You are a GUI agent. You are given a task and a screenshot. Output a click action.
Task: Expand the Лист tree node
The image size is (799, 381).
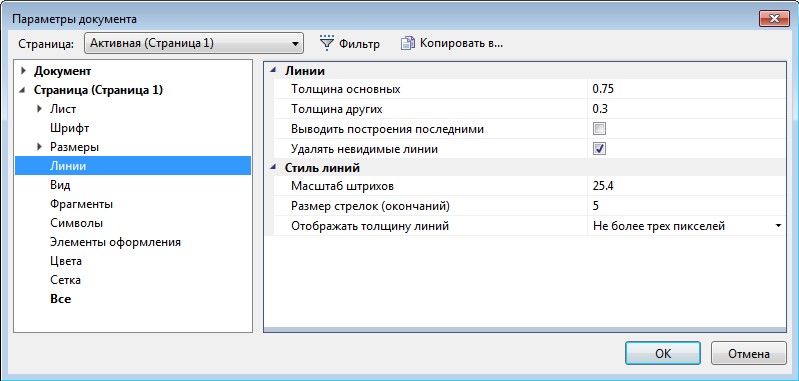(x=40, y=108)
